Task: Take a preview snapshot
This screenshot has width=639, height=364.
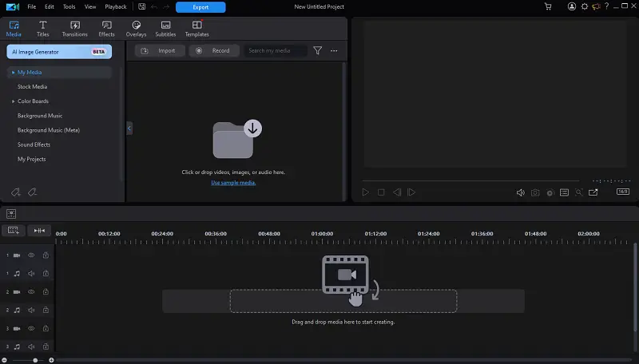Action: (535, 192)
